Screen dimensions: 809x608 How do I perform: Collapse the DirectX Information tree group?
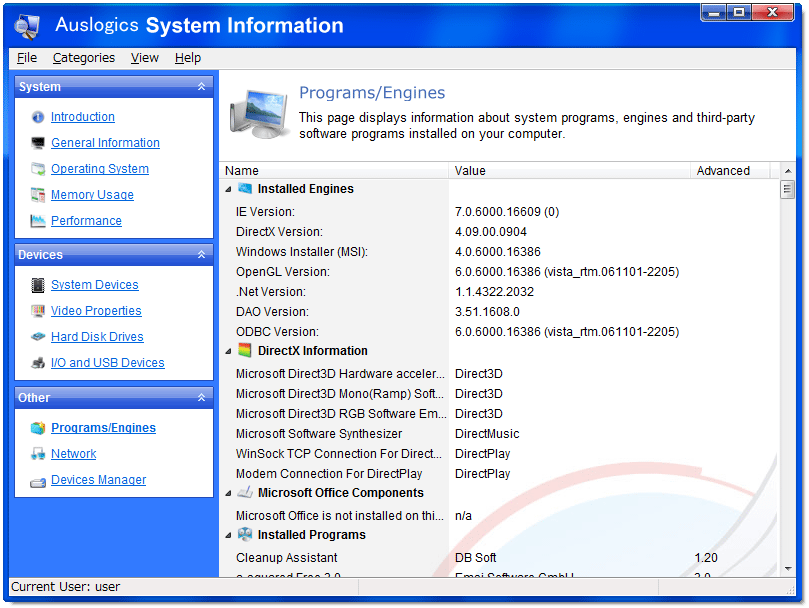pos(229,351)
